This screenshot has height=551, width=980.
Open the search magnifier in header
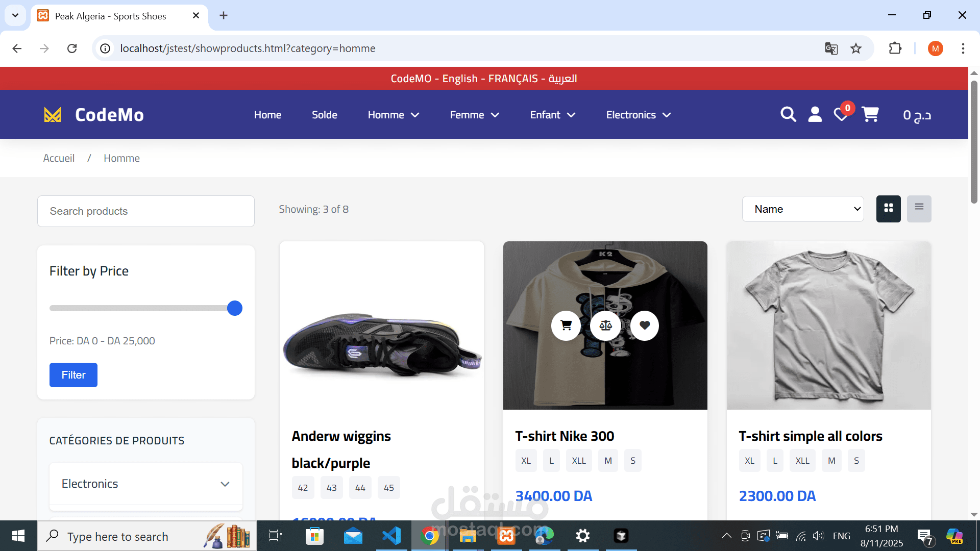pyautogui.click(x=788, y=114)
